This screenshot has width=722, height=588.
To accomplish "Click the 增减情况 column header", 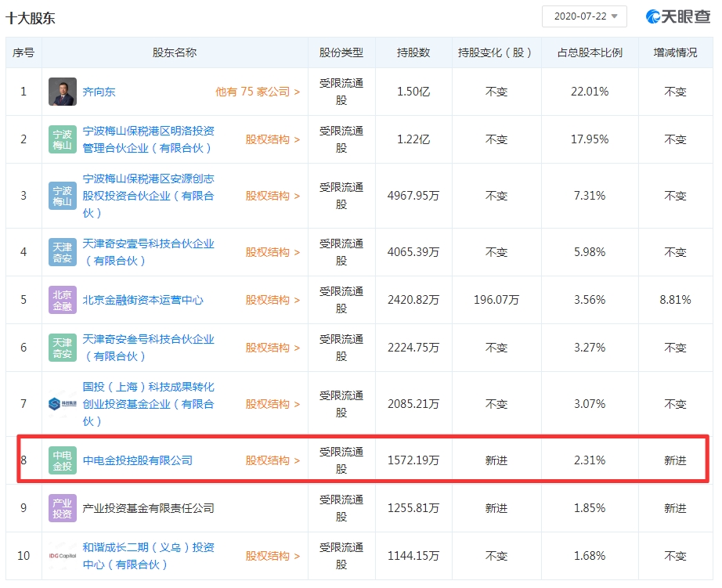I will coord(675,52).
